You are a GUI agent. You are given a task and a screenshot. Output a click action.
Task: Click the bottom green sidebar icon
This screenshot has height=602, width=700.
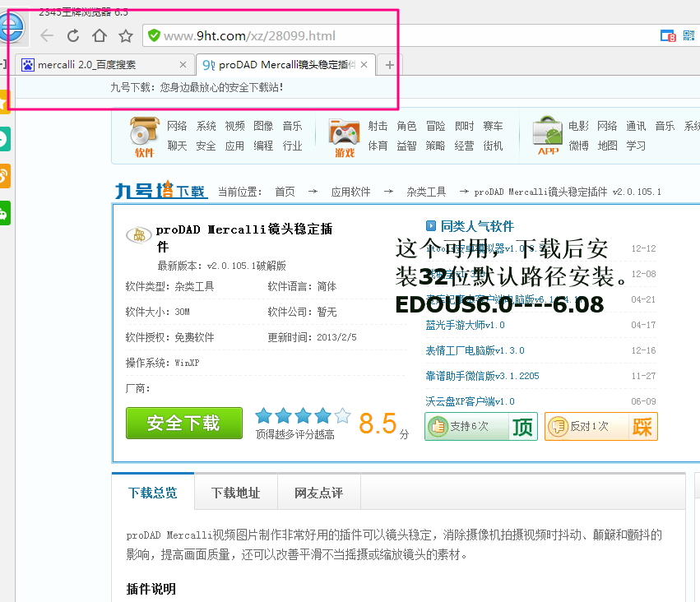[x=4, y=213]
